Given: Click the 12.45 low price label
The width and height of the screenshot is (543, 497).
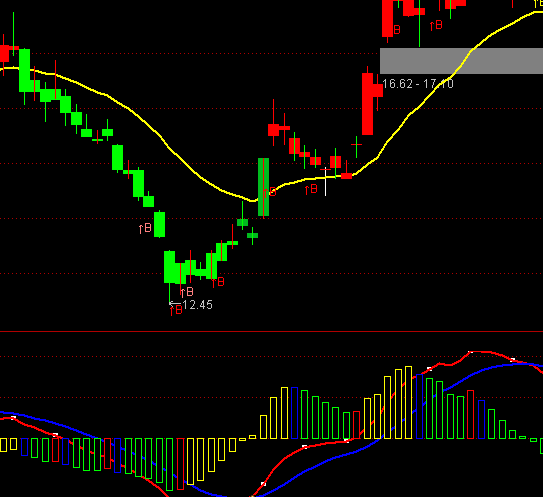Looking at the screenshot, I should 197,305.
